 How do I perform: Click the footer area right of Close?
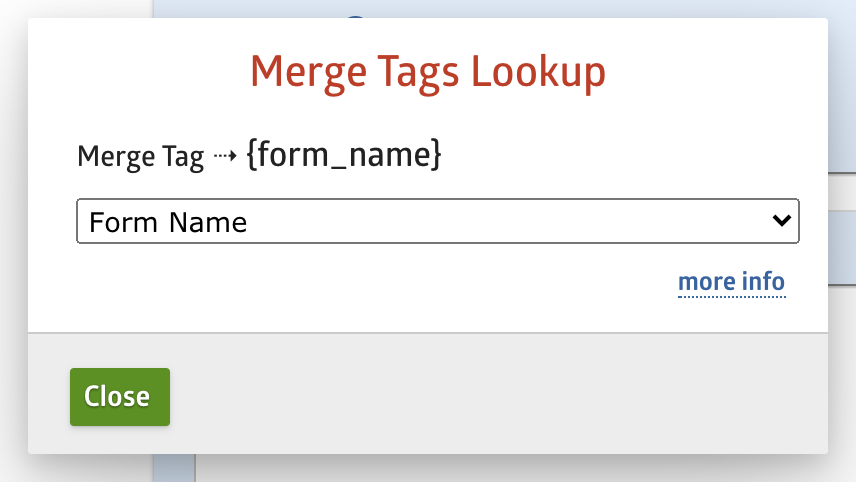coord(500,397)
